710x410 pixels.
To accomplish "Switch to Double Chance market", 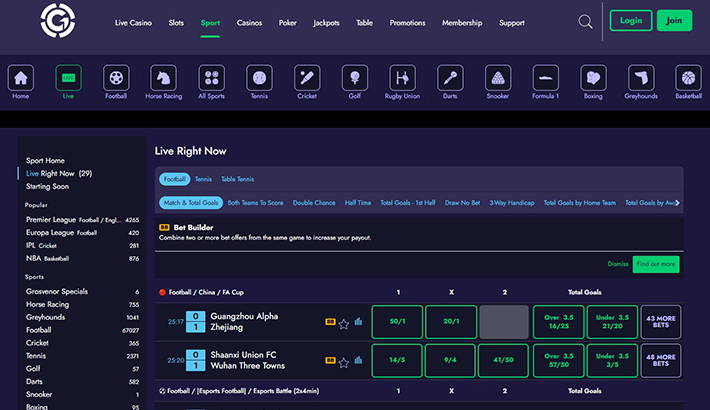I will click(314, 203).
